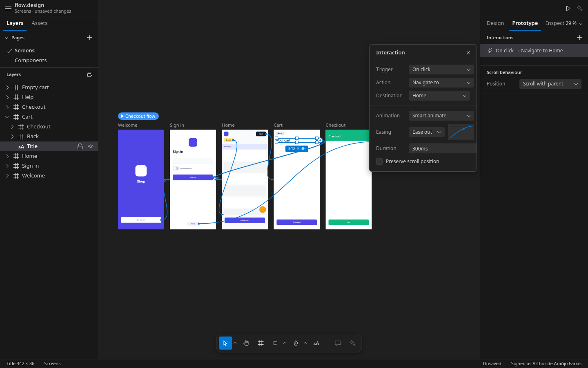The height and width of the screenshot is (368, 588).
Task: Open AI actions tool in bottom toolbar
Action: (352, 343)
